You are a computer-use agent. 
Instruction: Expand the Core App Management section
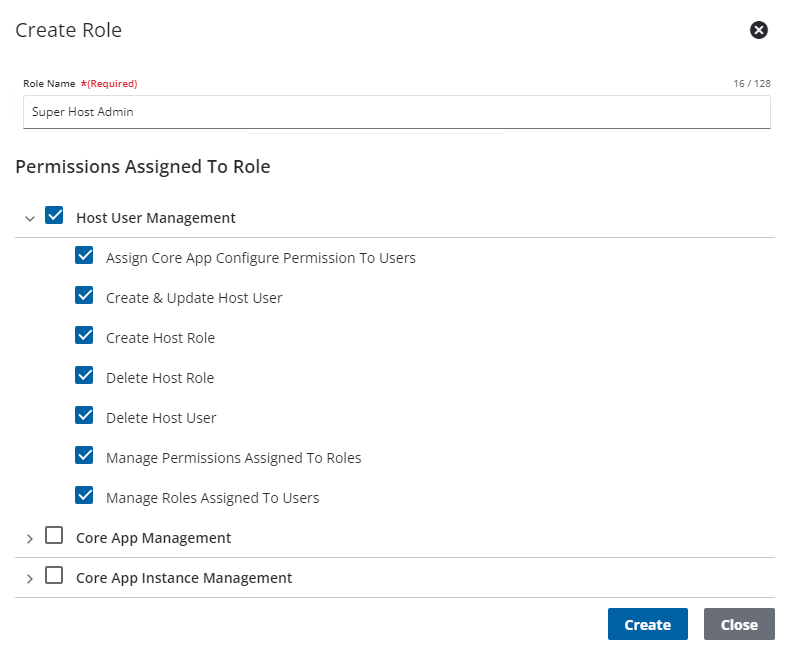30,539
